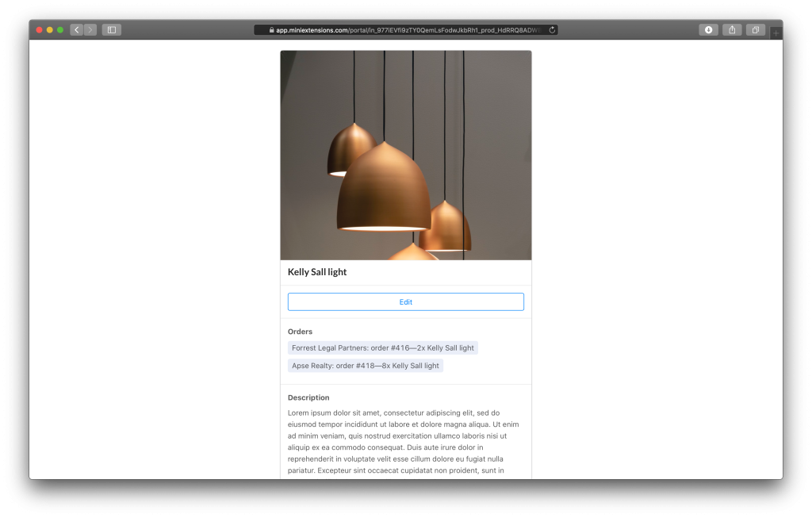Toggle the Safari sidebar
The width and height of the screenshot is (812, 518).
point(111,30)
